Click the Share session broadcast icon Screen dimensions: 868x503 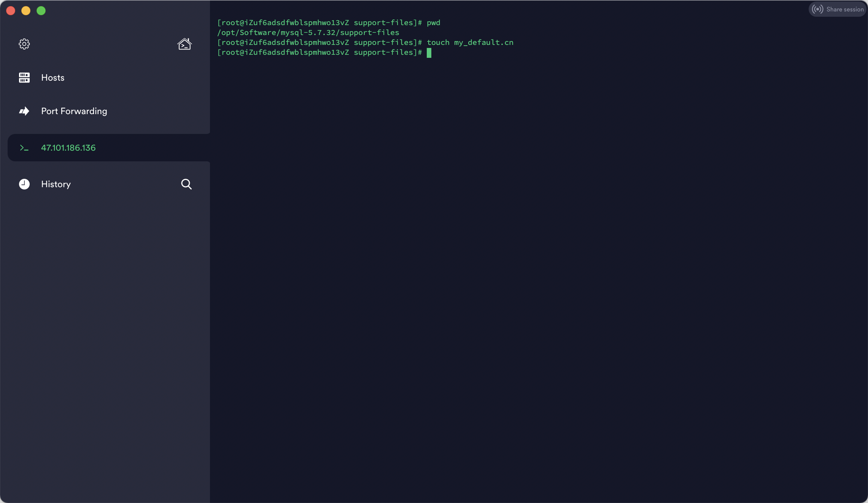pyautogui.click(x=817, y=10)
